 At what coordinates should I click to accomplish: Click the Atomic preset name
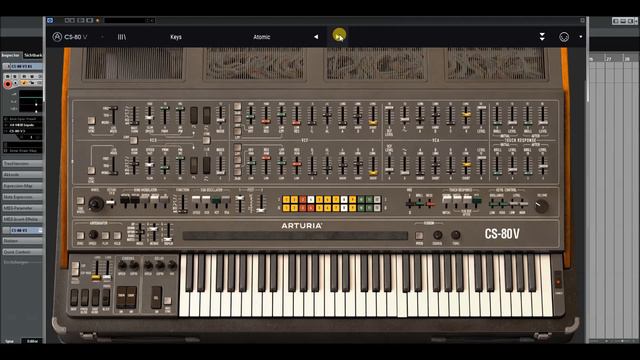(x=262, y=37)
